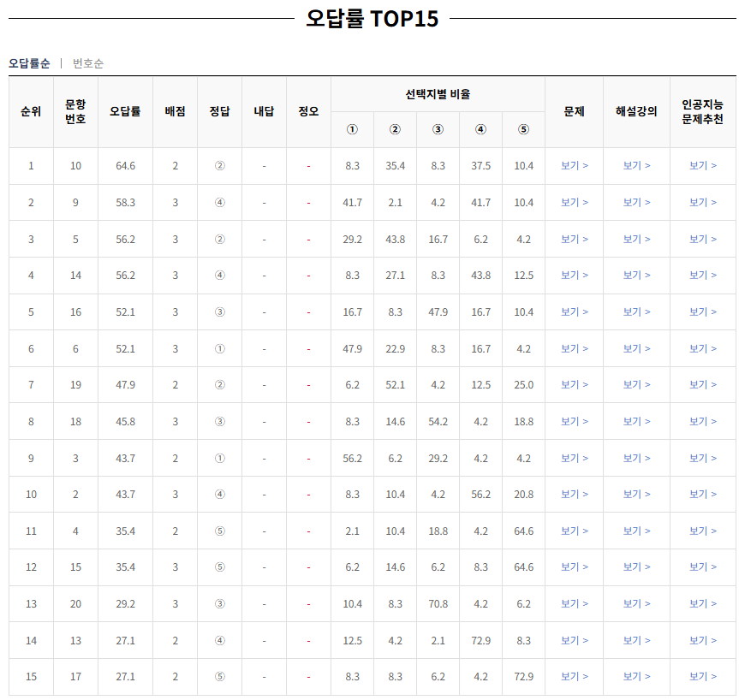Open 문제 보기 link for rank 14
This screenshot has height=700, width=739.
point(574,641)
